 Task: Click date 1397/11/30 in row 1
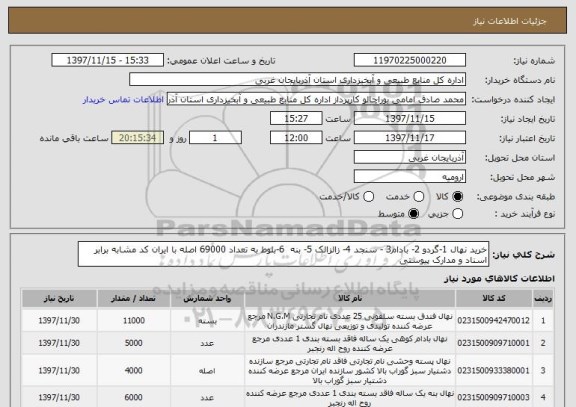59,321
